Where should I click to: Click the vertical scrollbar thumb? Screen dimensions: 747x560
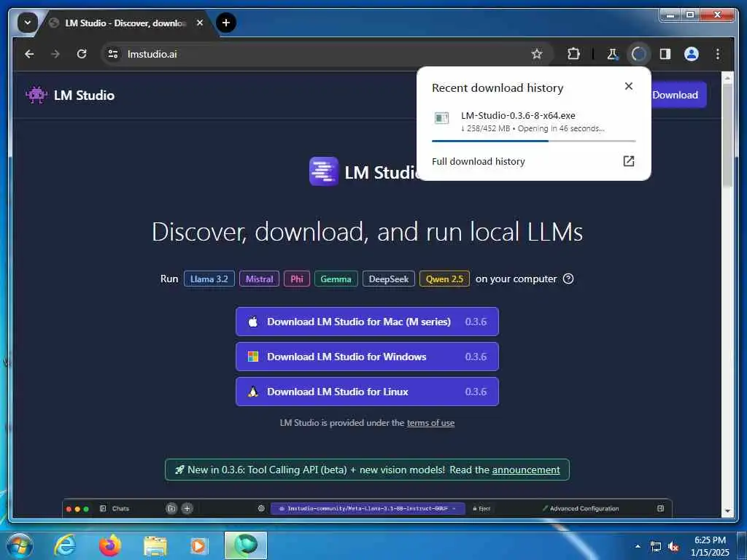(727, 136)
